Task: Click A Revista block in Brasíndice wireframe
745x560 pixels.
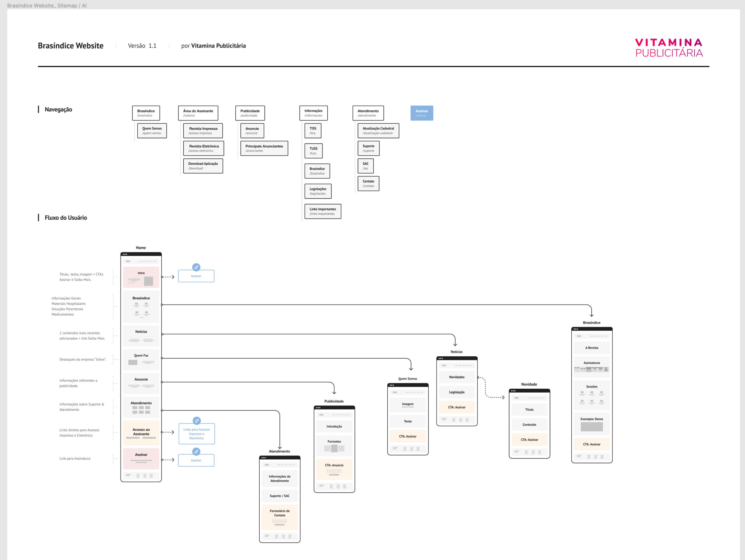Action: [592, 348]
